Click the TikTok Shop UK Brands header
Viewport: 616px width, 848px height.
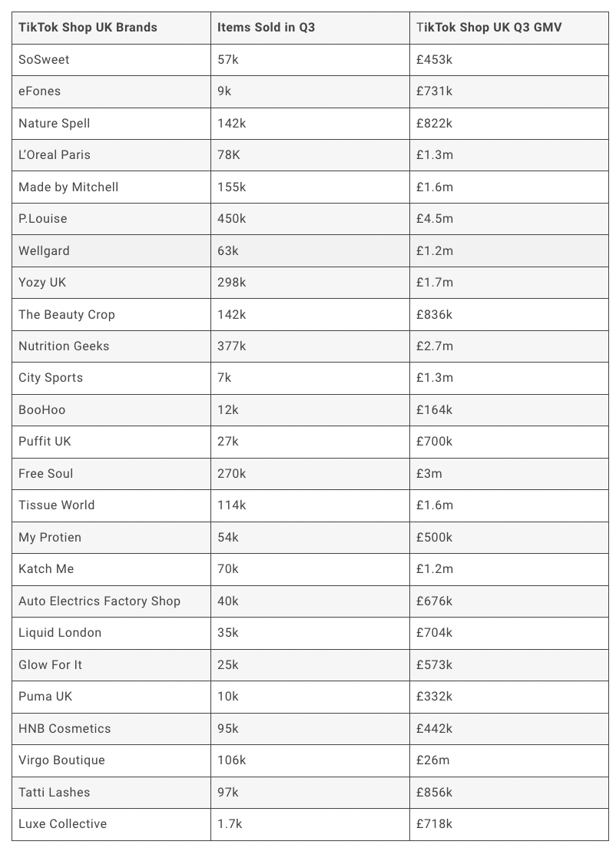pos(88,28)
